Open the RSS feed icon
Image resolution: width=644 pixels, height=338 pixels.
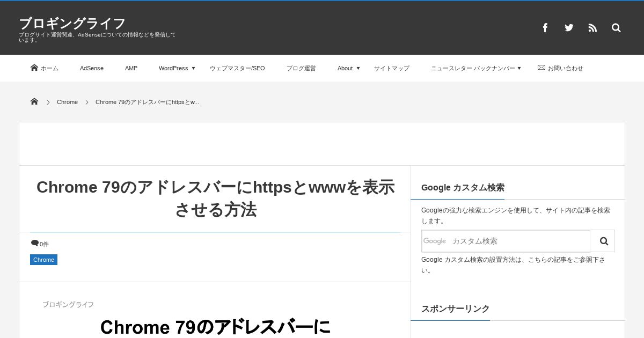click(x=592, y=28)
